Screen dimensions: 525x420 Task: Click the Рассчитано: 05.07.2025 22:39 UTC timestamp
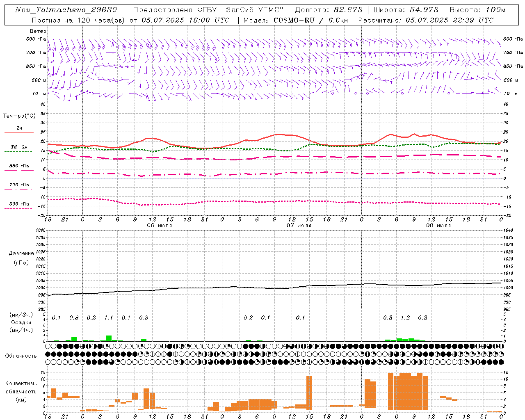pyautogui.click(x=426, y=20)
